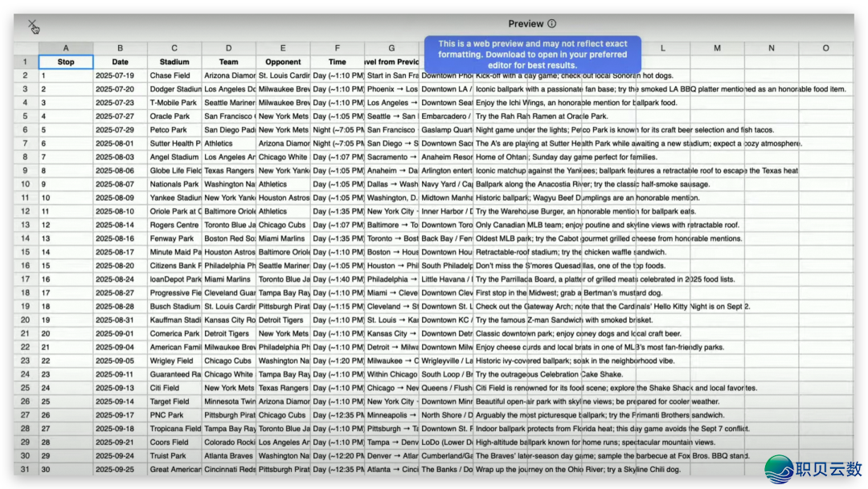Viewport: 868px width, 489px height.
Task: Close the preview with the X icon
Action: point(32,24)
